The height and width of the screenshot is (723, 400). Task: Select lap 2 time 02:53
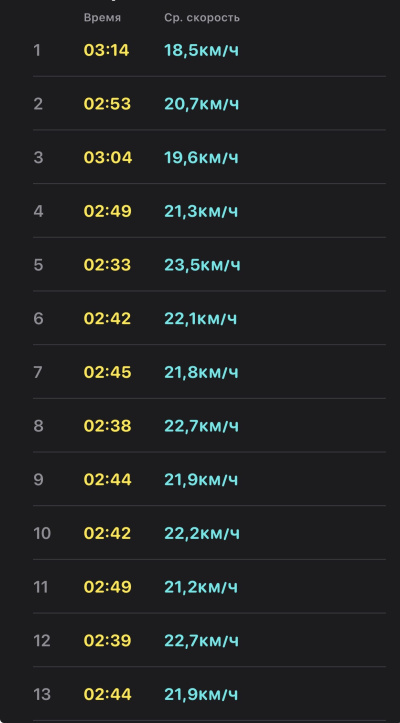pos(107,104)
